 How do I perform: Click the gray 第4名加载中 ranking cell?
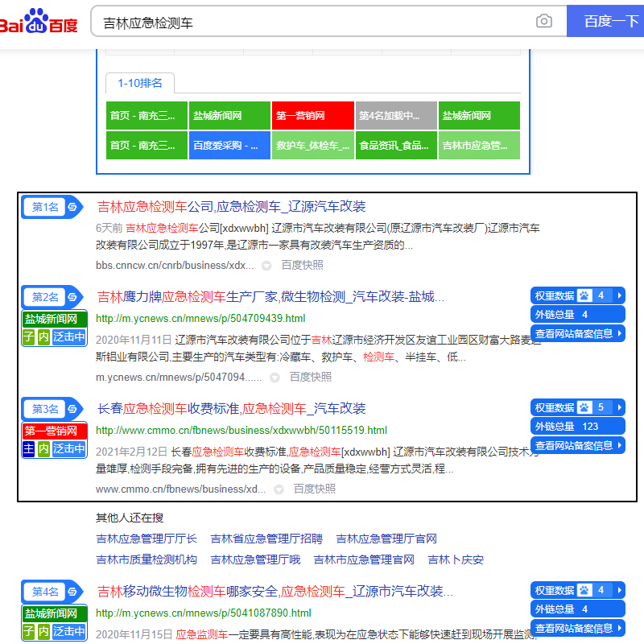pos(396,115)
